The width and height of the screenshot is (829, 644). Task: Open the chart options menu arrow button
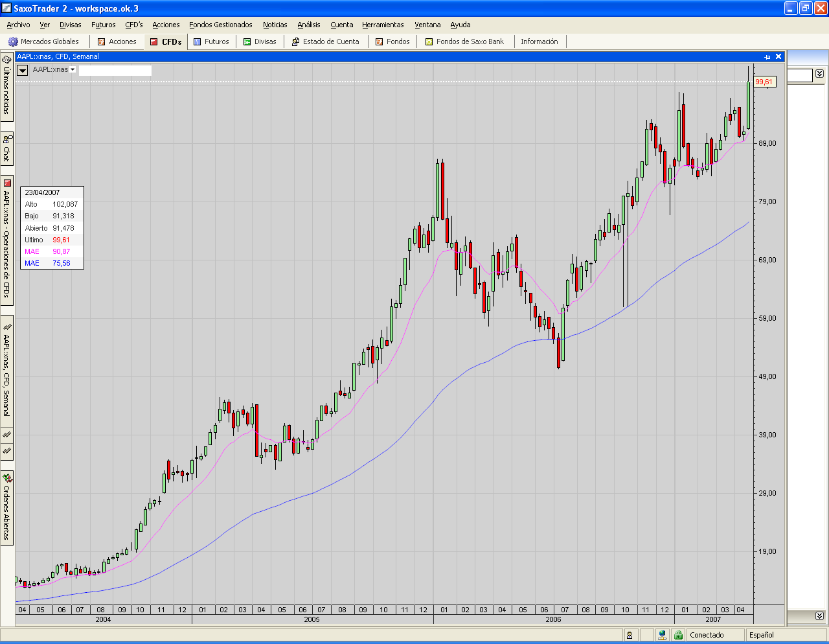click(x=22, y=70)
